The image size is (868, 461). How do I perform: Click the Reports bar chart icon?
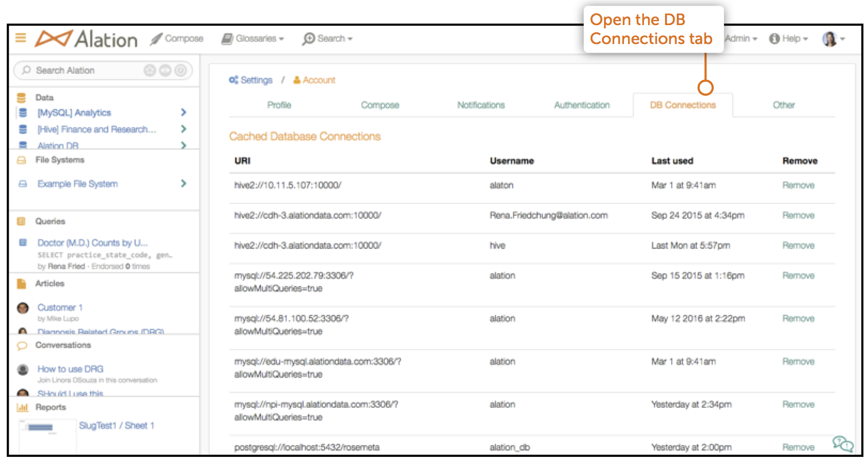click(22, 408)
